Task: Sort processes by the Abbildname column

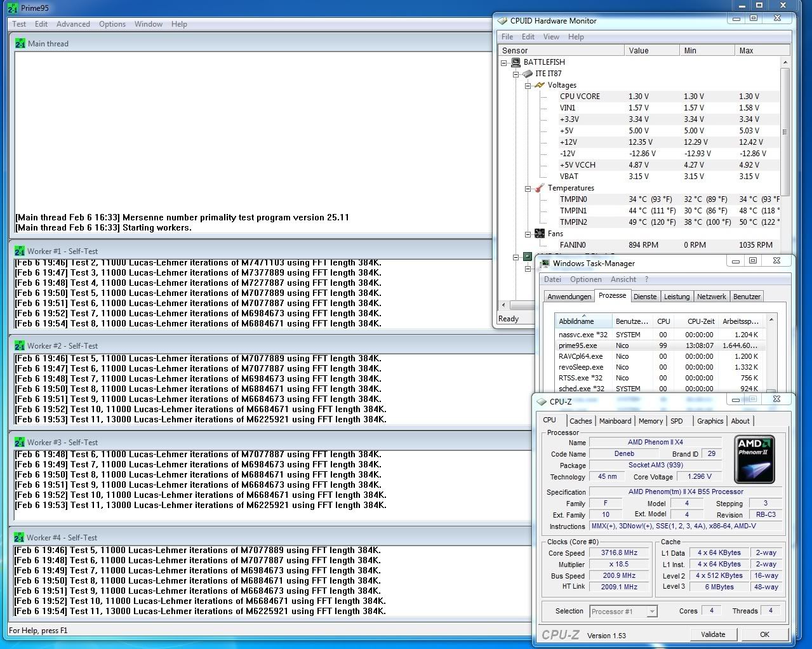Action: coord(584,321)
